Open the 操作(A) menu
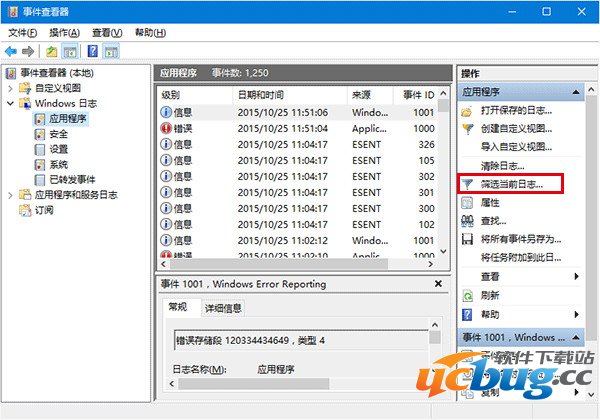The height and width of the screenshot is (420, 600). coord(65,33)
